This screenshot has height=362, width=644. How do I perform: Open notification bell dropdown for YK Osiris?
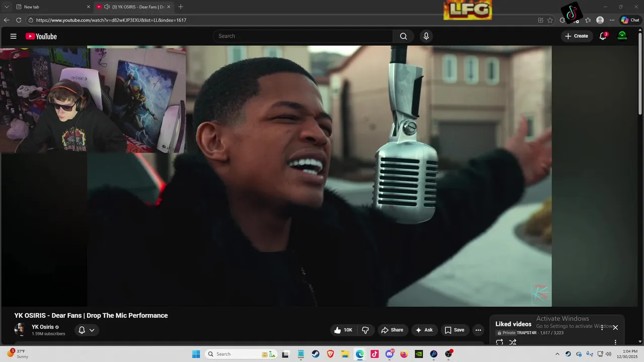pos(87,330)
